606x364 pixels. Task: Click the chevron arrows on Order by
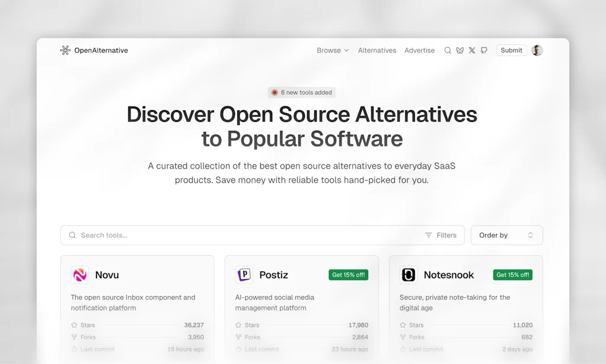tap(531, 235)
